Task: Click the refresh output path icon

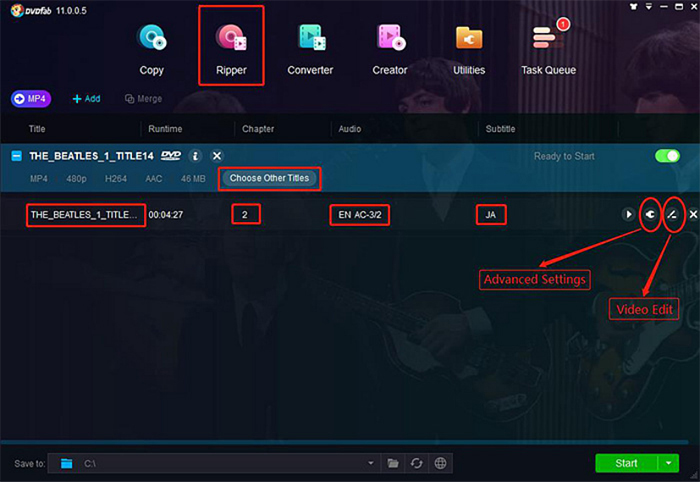Action: [x=417, y=463]
